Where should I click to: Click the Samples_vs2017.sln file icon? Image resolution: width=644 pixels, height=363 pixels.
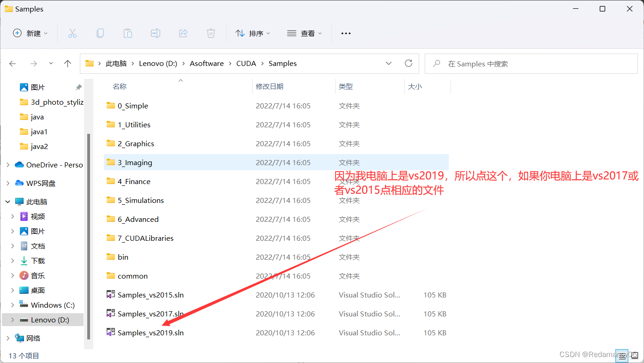pyautogui.click(x=111, y=313)
